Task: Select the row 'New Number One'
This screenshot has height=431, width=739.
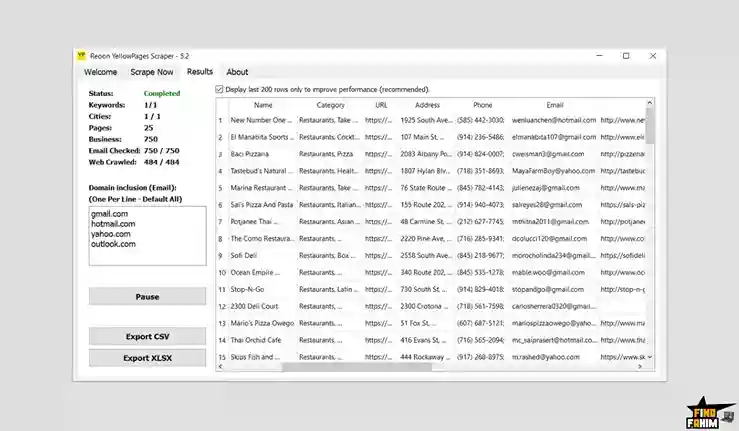Action: [x=431, y=120]
